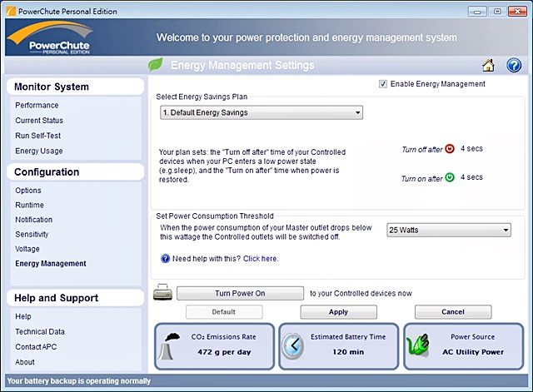
Task: Click the Turn off after 4 secs value
Action: (471, 148)
